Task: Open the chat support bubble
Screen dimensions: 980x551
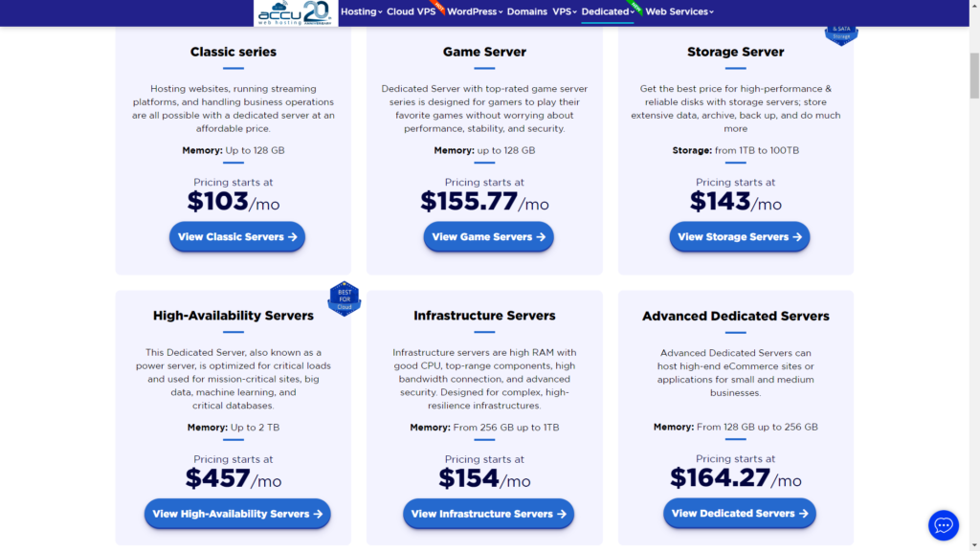Action: (x=944, y=525)
